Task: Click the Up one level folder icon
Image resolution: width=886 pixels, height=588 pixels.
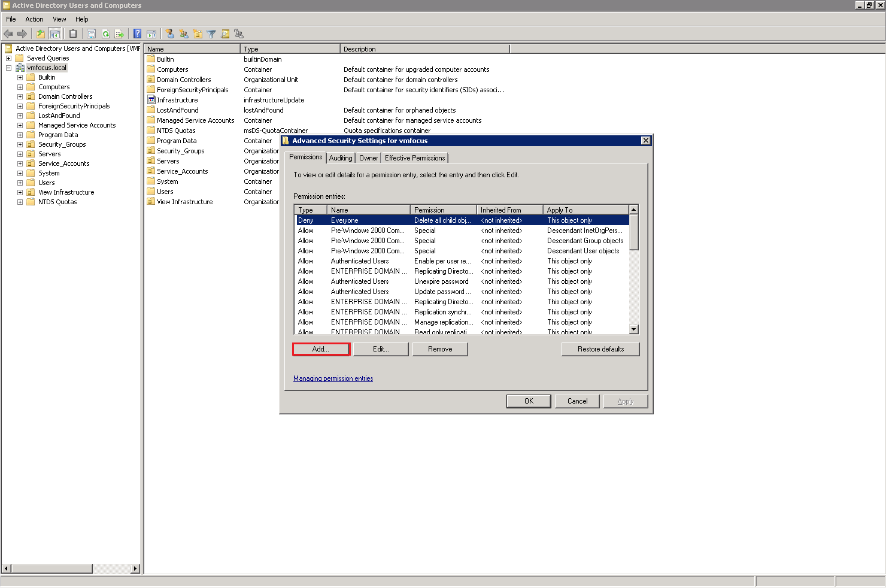Action: (x=41, y=34)
